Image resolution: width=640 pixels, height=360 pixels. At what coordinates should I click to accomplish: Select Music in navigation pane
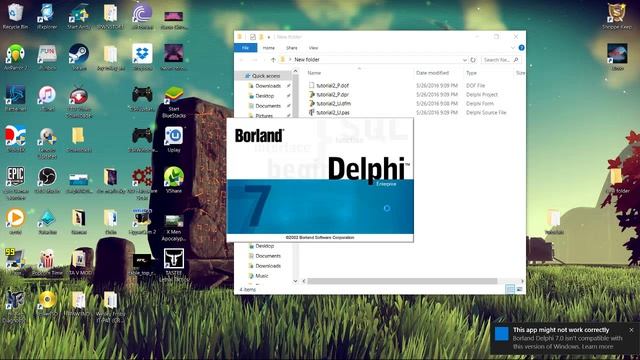point(262,276)
